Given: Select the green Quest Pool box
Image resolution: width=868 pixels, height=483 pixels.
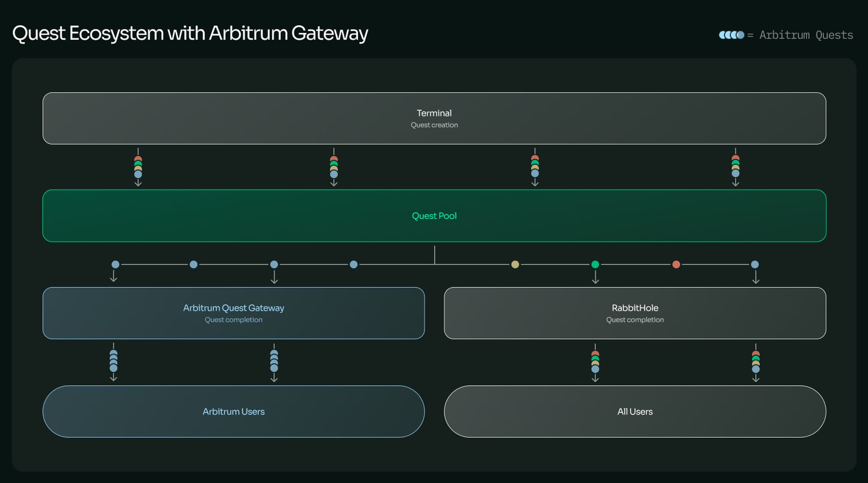Looking at the screenshot, I should pos(434,216).
